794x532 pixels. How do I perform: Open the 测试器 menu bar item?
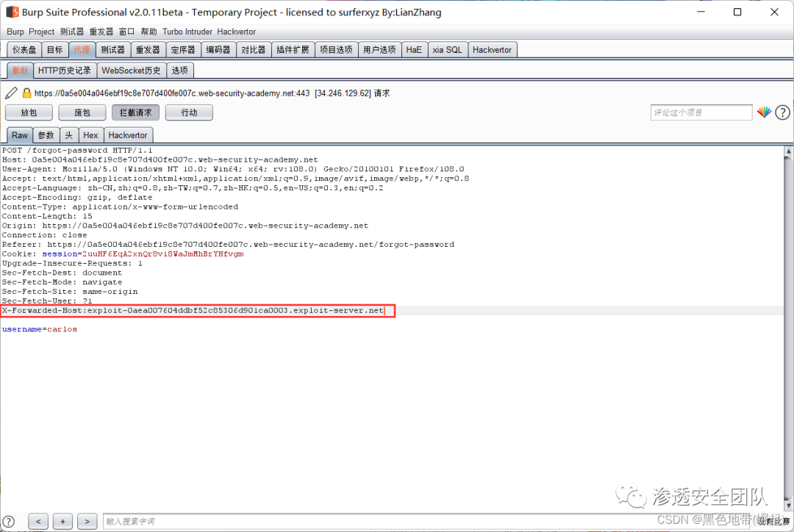72,32
